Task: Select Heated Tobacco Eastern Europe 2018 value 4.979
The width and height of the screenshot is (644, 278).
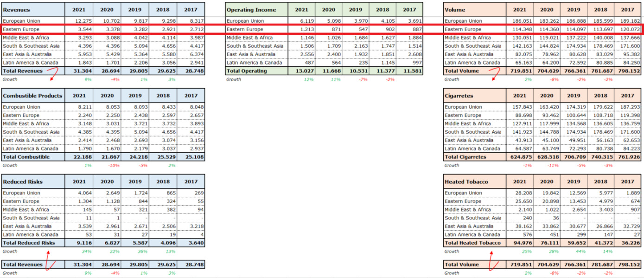Action: click(x=605, y=201)
